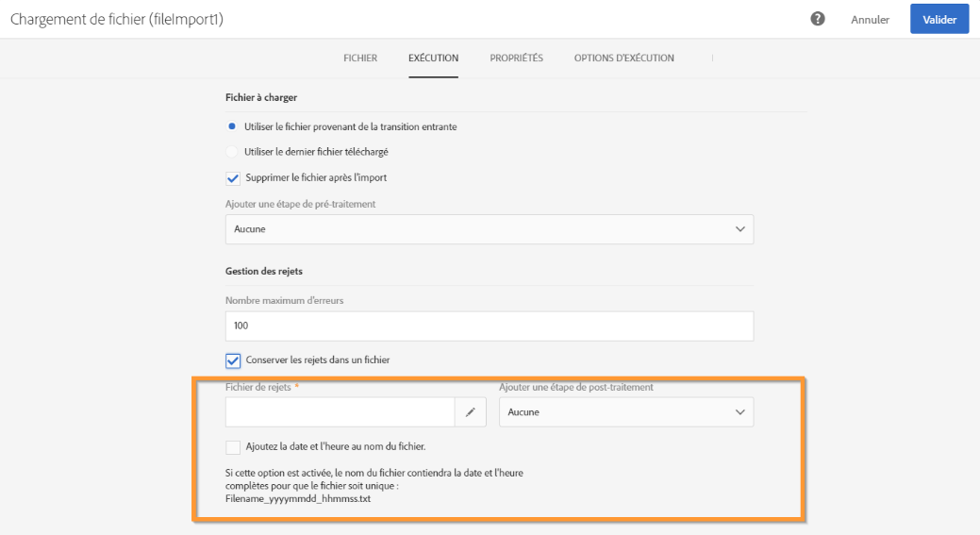Click the 'Nombre maximum d'erreurs' input field
This screenshot has height=535, width=980.
(x=489, y=326)
